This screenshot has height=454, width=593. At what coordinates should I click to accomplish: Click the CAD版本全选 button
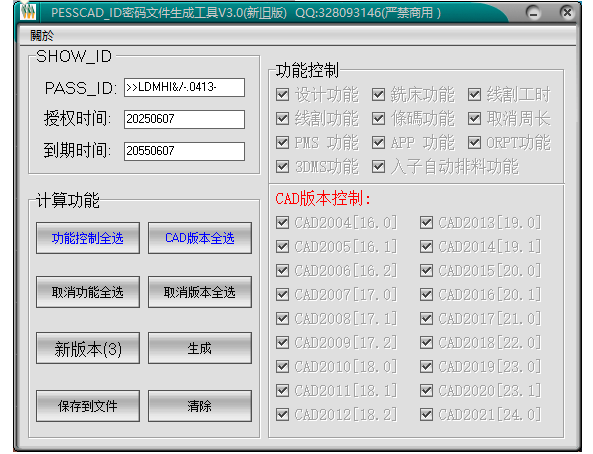click(200, 238)
